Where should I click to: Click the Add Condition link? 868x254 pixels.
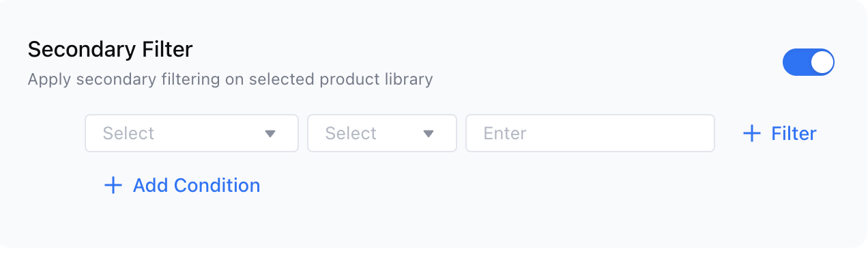(182, 185)
